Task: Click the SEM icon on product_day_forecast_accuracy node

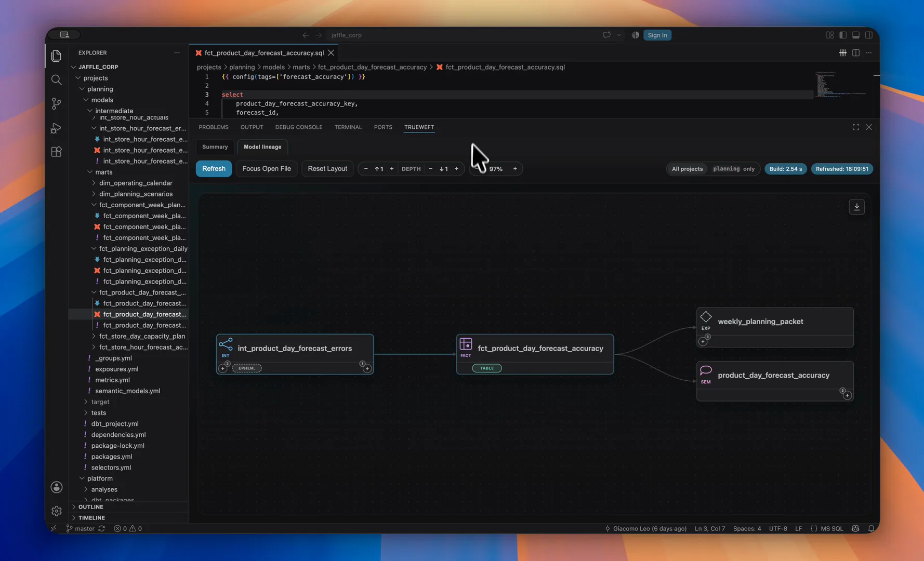Action: coord(706,370)
